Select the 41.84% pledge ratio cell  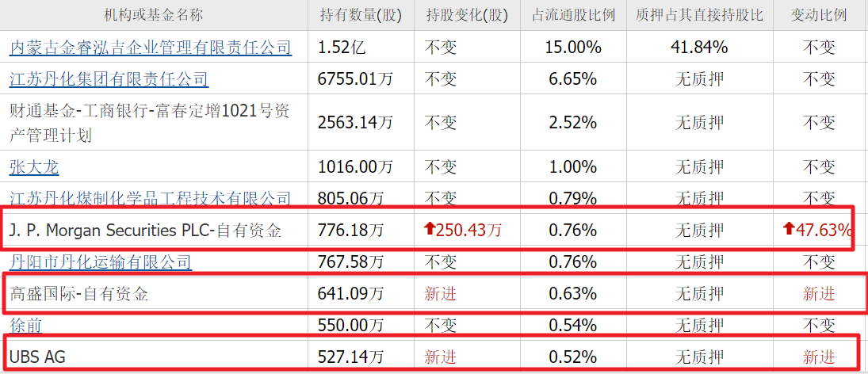700,48
